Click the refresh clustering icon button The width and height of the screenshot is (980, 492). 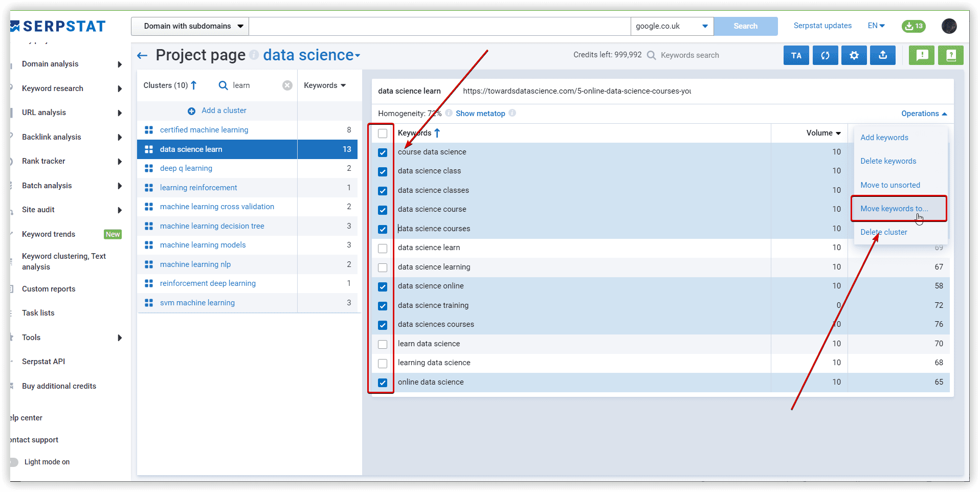[825, 55]
